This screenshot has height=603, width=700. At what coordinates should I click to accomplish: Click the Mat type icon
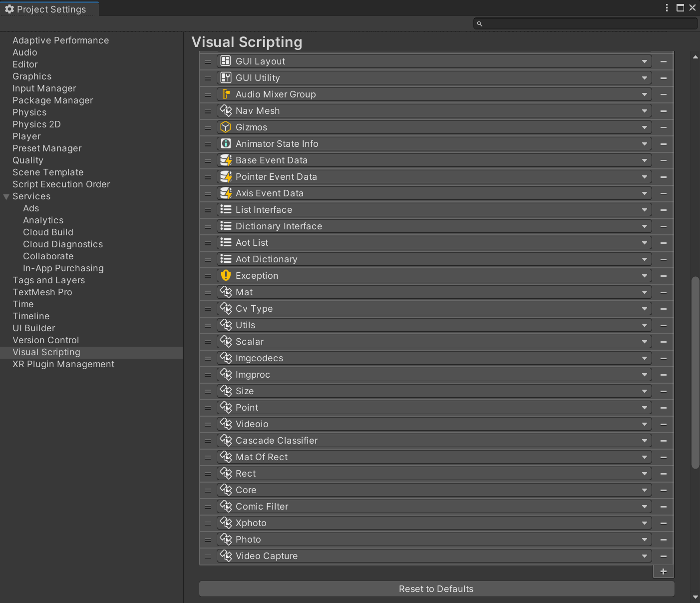click(226, 292)
